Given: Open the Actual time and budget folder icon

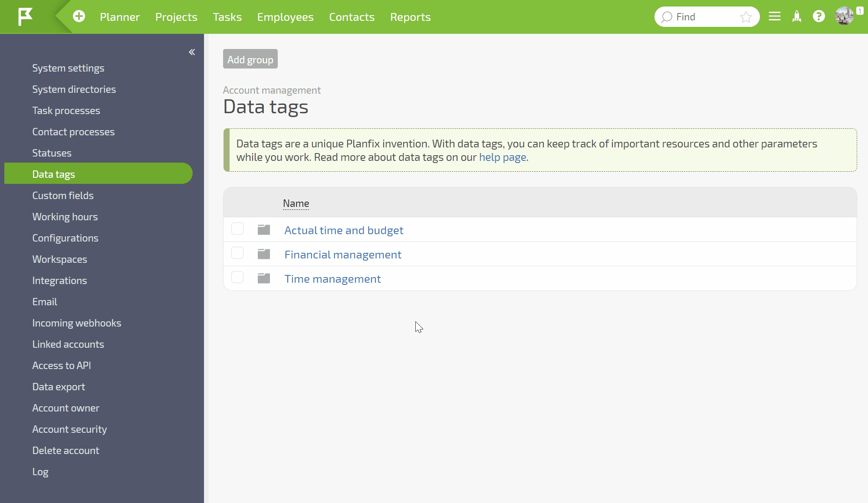Looking at the screenshot, I should coord(263,229).
